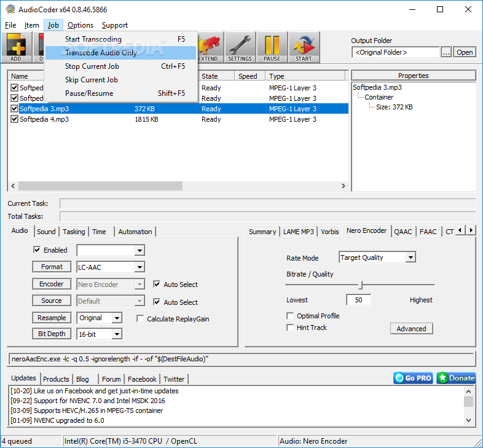483x448 pixels.
Task: Click the ADD files toolbar icon
Action: [17, 47]
